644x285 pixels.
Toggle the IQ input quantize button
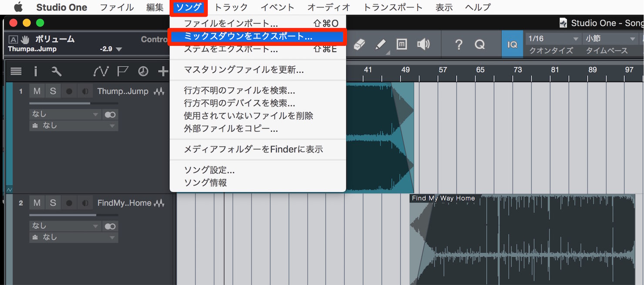512,44
